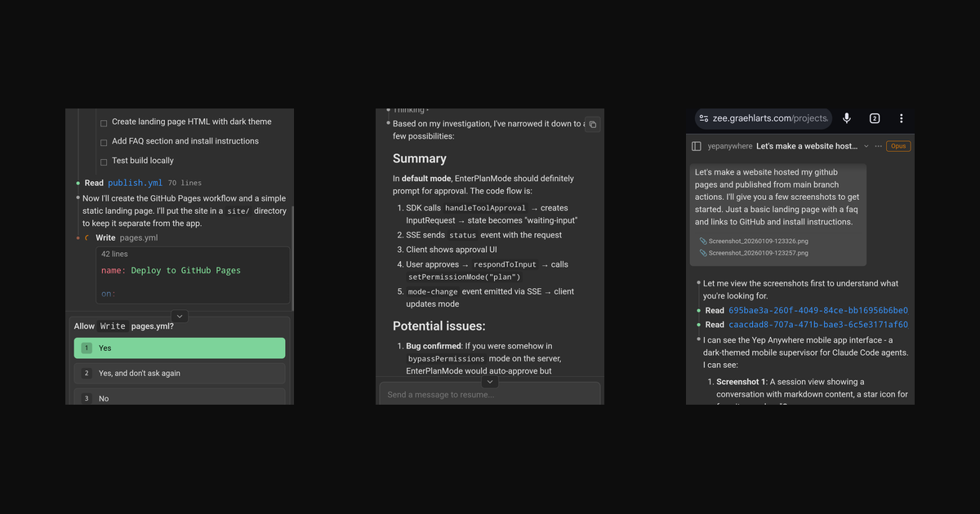This screenshot has height=514, width=980.
Task: Click the site settings icon in address bar
Action: tap(704, 118)
